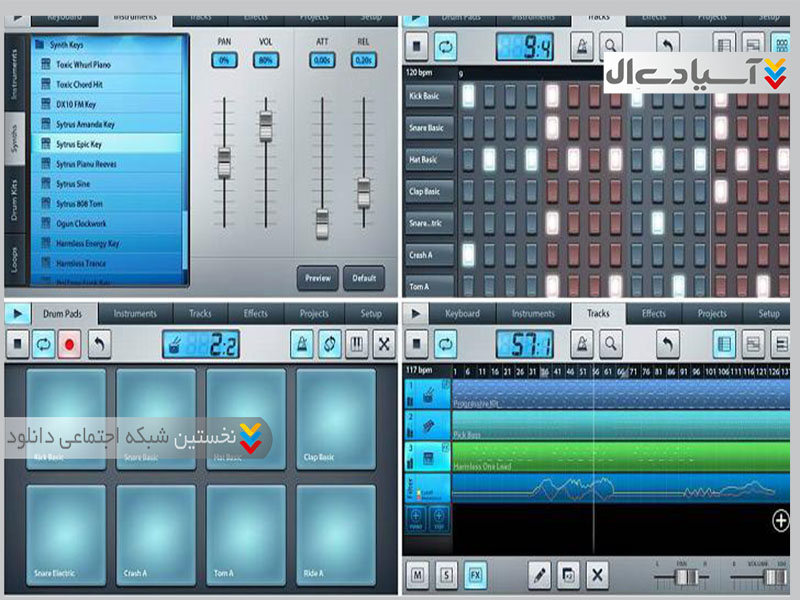
Task: Select the pencil edit tool
Action: (540, 575)
